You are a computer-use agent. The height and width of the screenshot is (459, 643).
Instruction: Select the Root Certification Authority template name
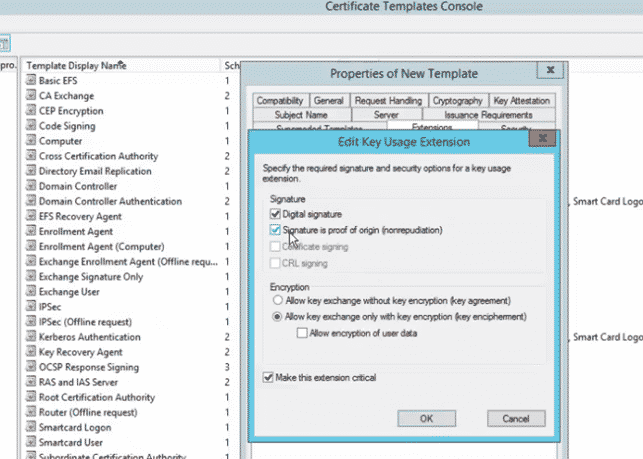(x=97, y=397)
